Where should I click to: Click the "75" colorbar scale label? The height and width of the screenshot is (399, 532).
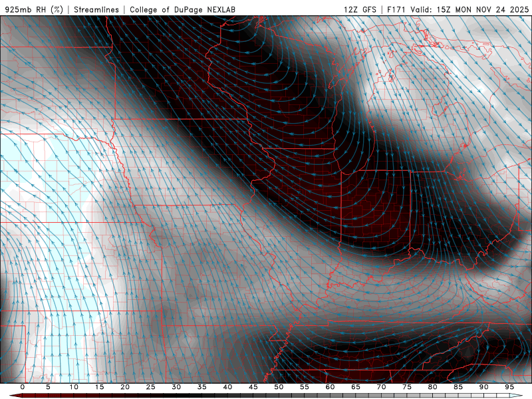(407, 387)
